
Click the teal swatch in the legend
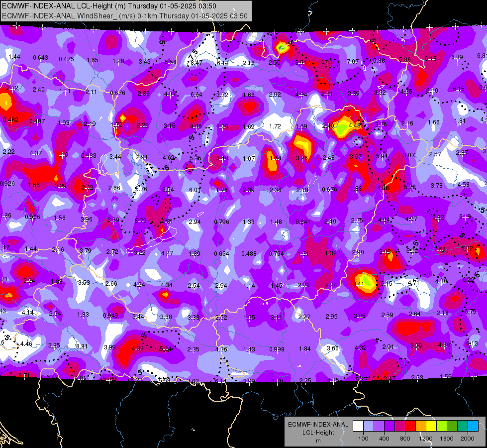[x=463, y=426]
